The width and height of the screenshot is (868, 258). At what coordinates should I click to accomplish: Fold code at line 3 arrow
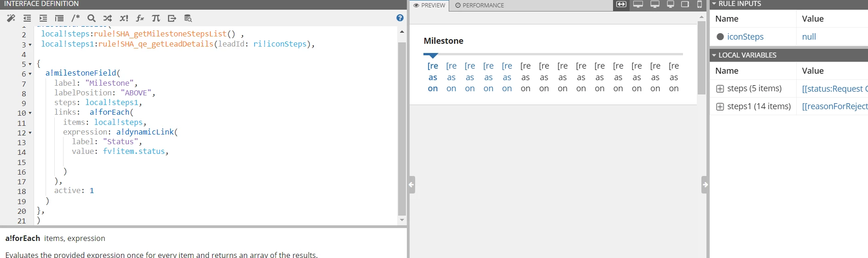click(30, 45)
